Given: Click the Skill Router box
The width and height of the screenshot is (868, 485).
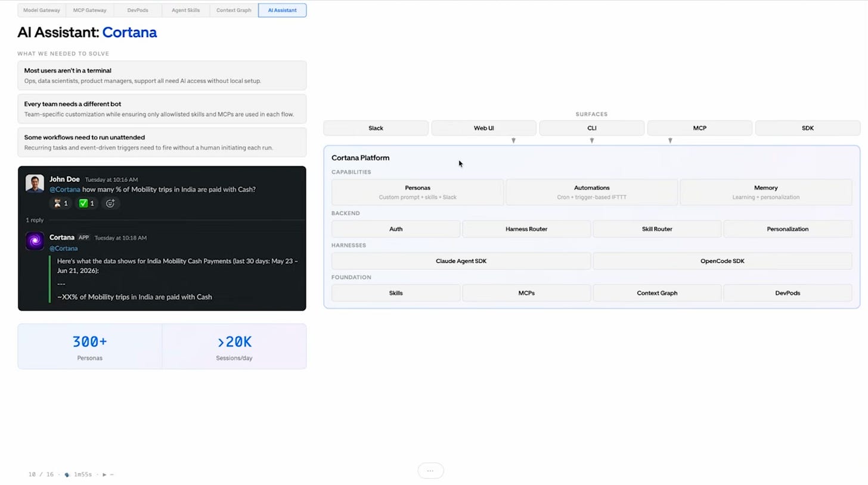Looking at the screenshot, I should pos(657,229).
